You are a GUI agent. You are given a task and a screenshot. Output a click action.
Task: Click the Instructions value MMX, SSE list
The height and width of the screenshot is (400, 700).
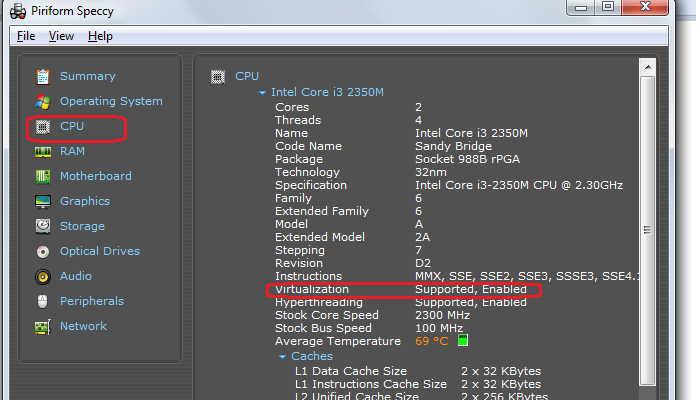pos(527,276)
